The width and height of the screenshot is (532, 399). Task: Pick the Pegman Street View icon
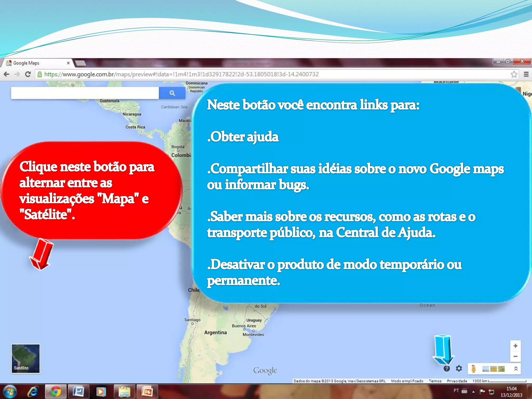[474, 369]
